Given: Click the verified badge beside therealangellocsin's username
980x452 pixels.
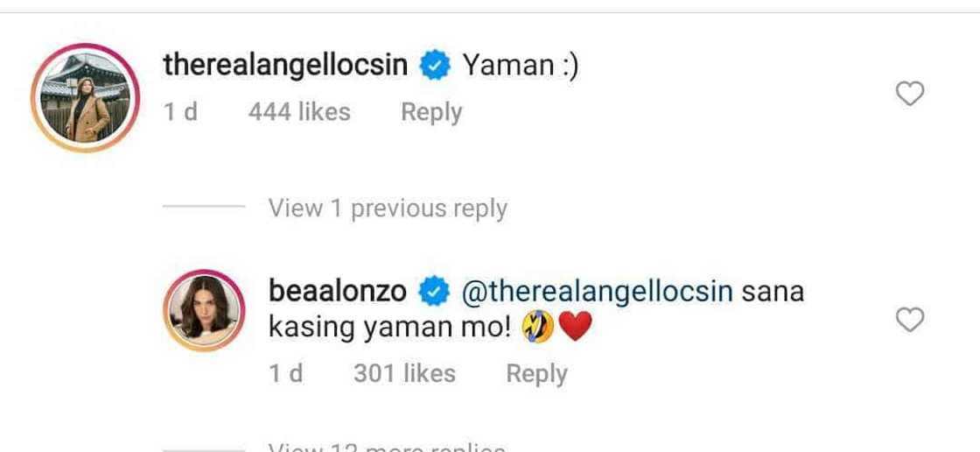Looking at the screenshot, I should point(435,65).
